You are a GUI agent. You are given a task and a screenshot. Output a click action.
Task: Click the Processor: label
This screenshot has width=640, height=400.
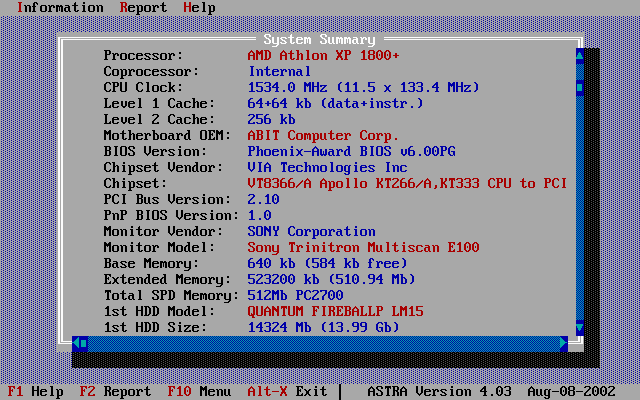pyautogui.click(x=143, y=56)
